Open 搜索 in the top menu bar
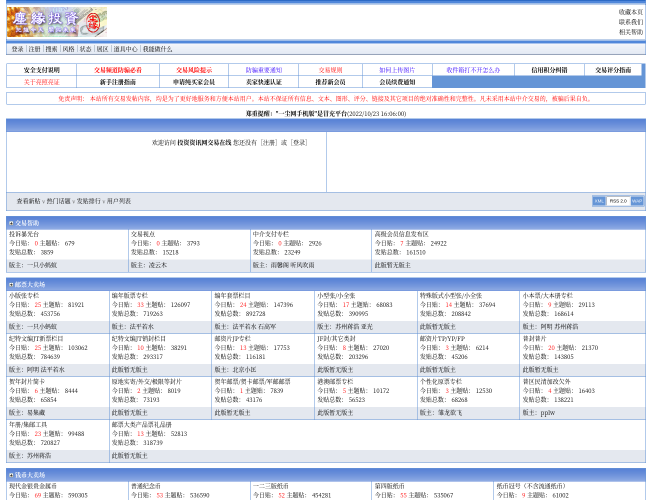The image size is (650, 500). (x=51, y=49)
